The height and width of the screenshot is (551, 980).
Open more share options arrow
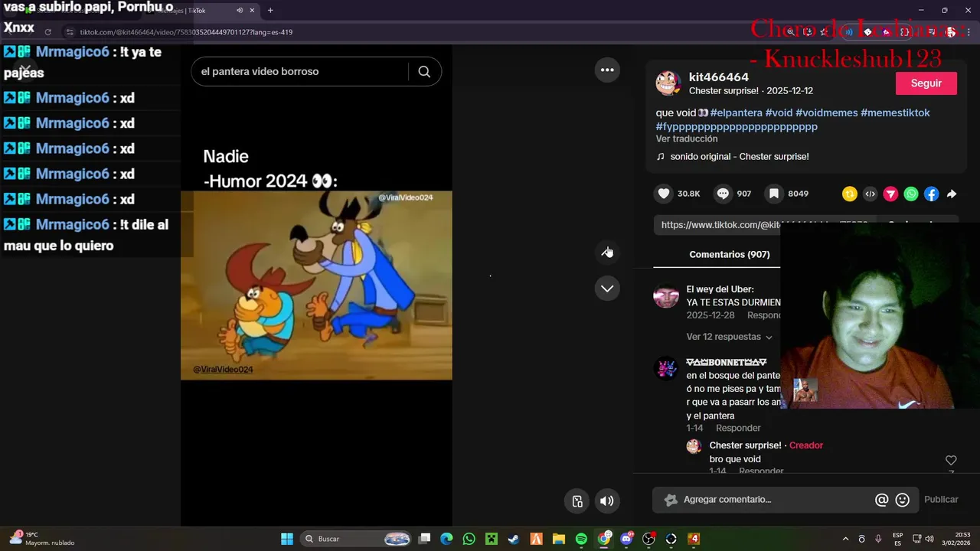[x=952, y=194]
